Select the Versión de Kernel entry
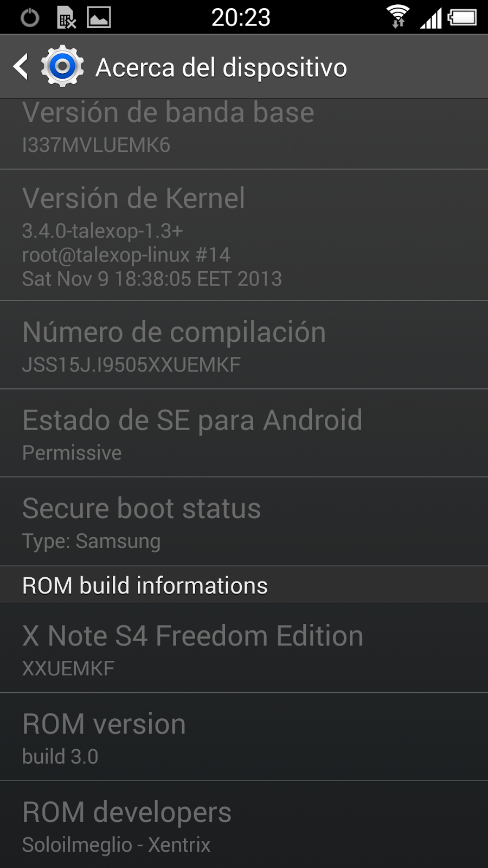This screenshot has height=868, width=488. 244,235
